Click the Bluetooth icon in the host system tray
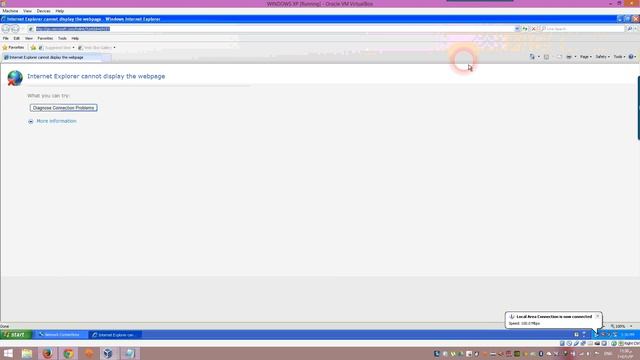640x360 pixels. click(541, 354)
